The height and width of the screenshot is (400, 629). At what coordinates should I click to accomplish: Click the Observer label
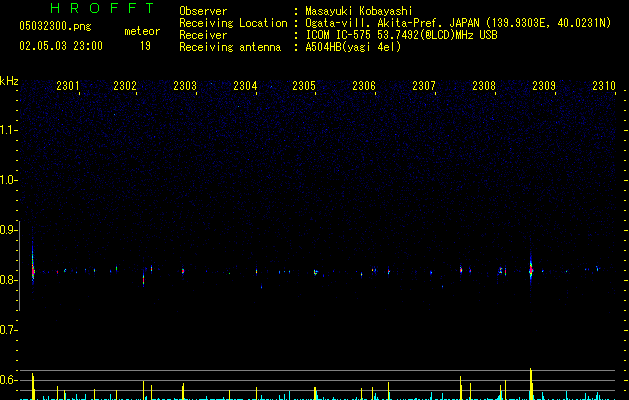[203, 11]
